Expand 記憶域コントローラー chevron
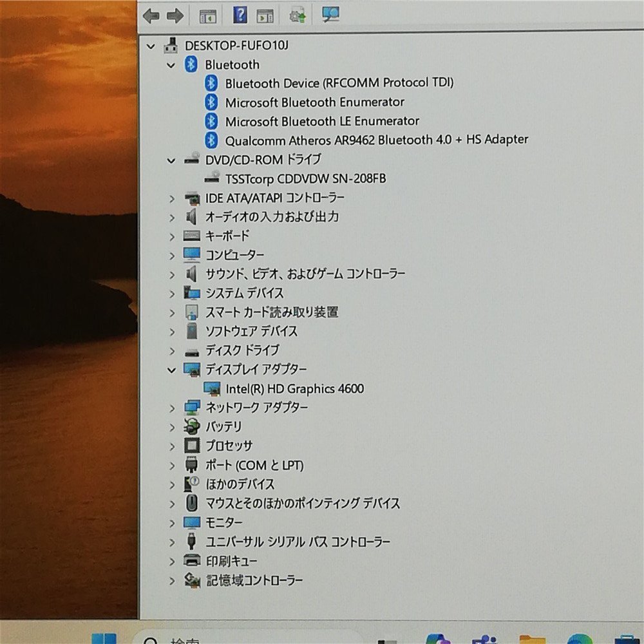 (172, 581)
